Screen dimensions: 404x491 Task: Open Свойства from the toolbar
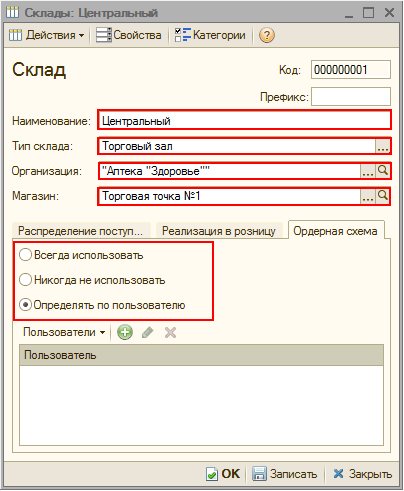point(129,35)
